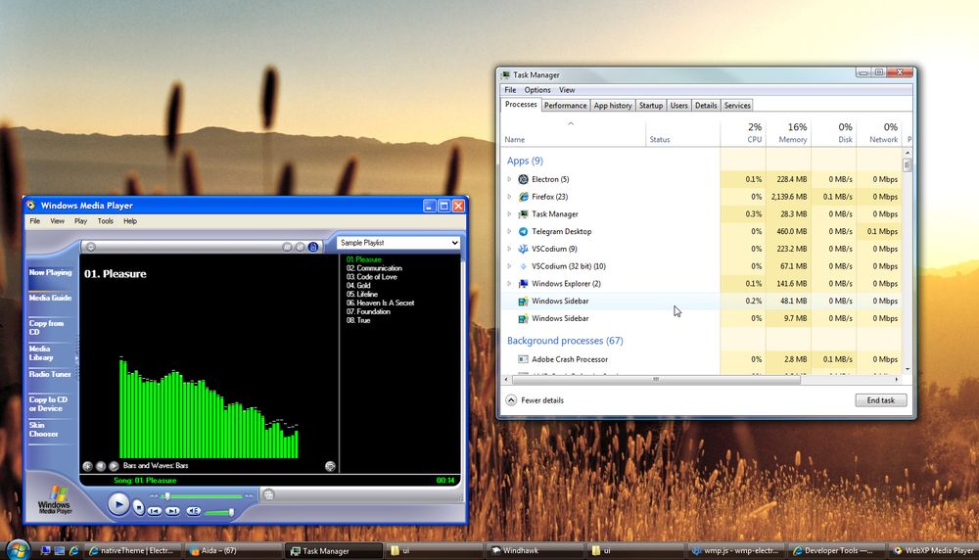This screenshot has width=979, height=560.
Task: Open Media Guide in Media Player
Action: point(50,298)
